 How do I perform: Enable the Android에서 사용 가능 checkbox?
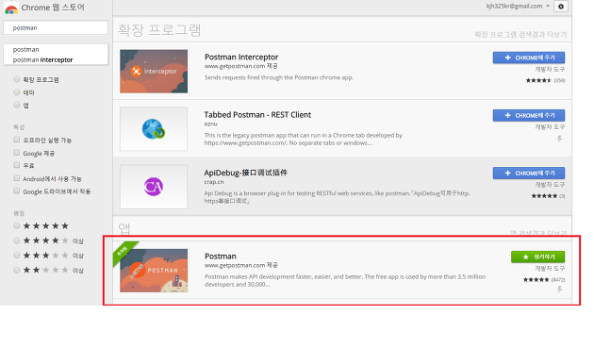[x=17, y=178]
